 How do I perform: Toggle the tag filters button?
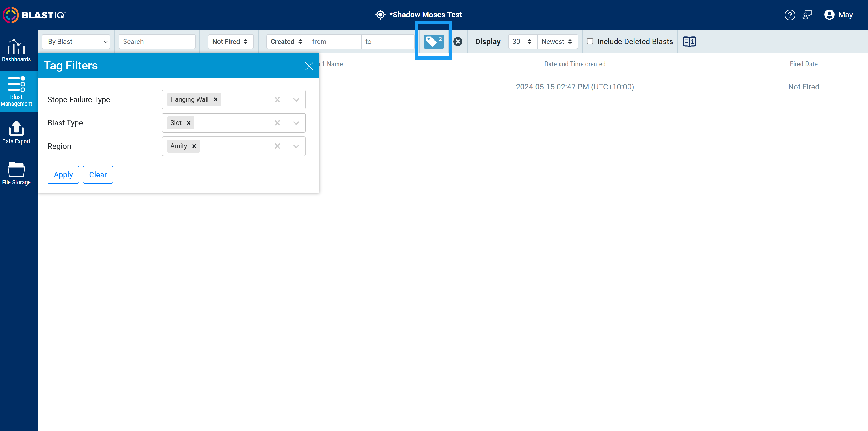tap(433, 41)
